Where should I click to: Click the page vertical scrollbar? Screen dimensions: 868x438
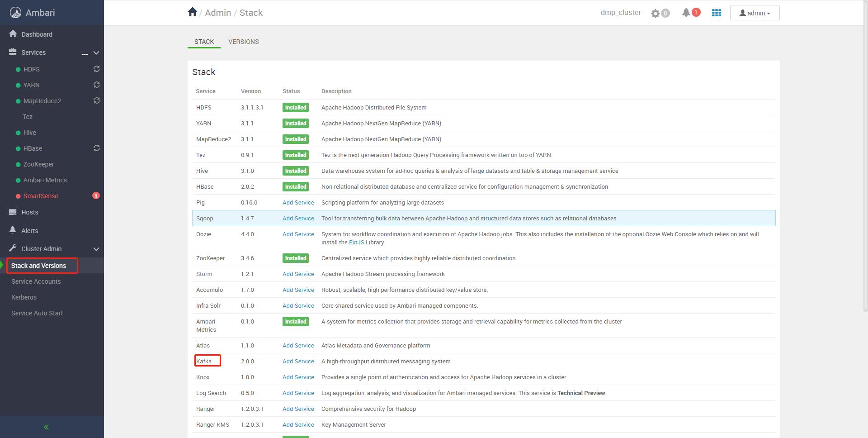click(x=865, y=156)
